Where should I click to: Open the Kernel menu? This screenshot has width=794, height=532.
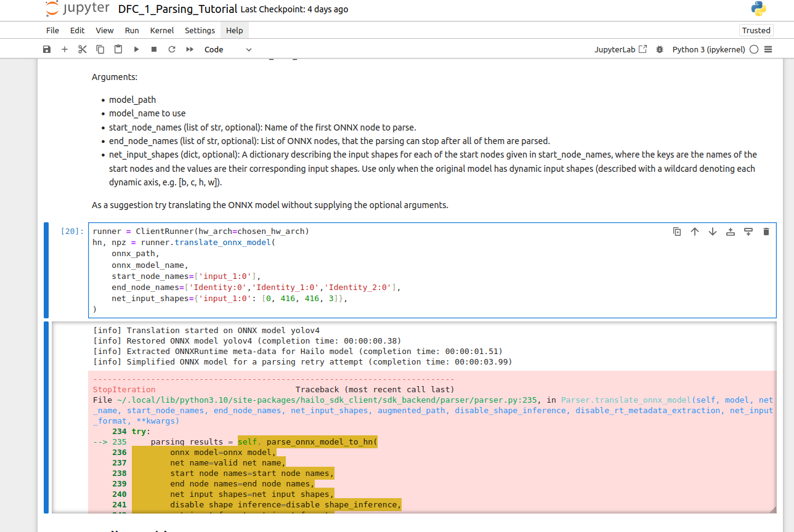point(162,30)
